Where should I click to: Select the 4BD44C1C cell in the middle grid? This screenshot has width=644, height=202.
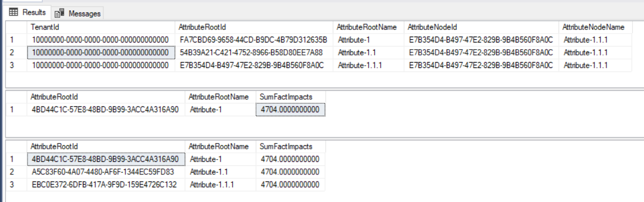[x=105, y=109]
